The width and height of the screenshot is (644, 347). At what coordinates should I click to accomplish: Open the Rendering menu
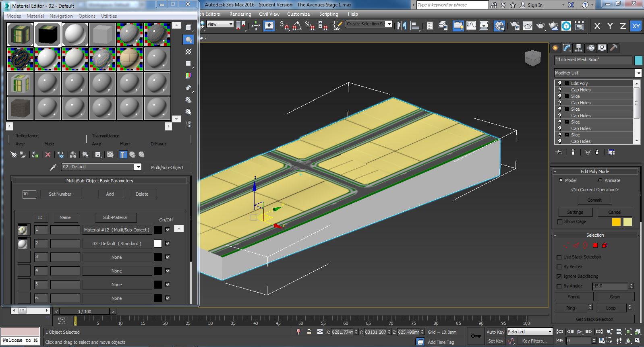pos(240,14)
